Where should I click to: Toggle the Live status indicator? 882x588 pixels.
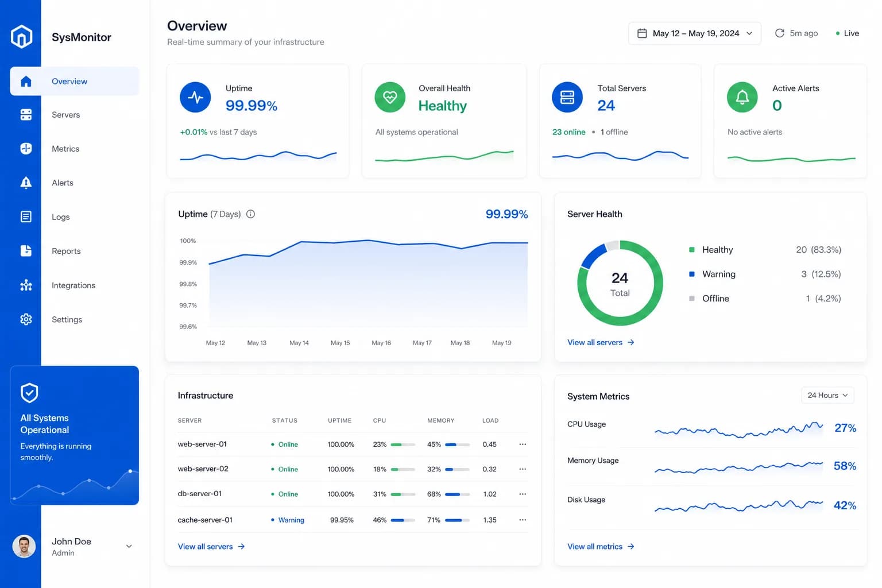tap(848, 33)
